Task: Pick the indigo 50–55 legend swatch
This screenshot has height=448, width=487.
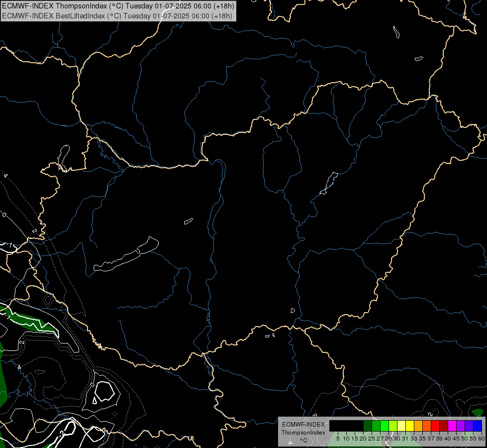Action: coord(469,426)
